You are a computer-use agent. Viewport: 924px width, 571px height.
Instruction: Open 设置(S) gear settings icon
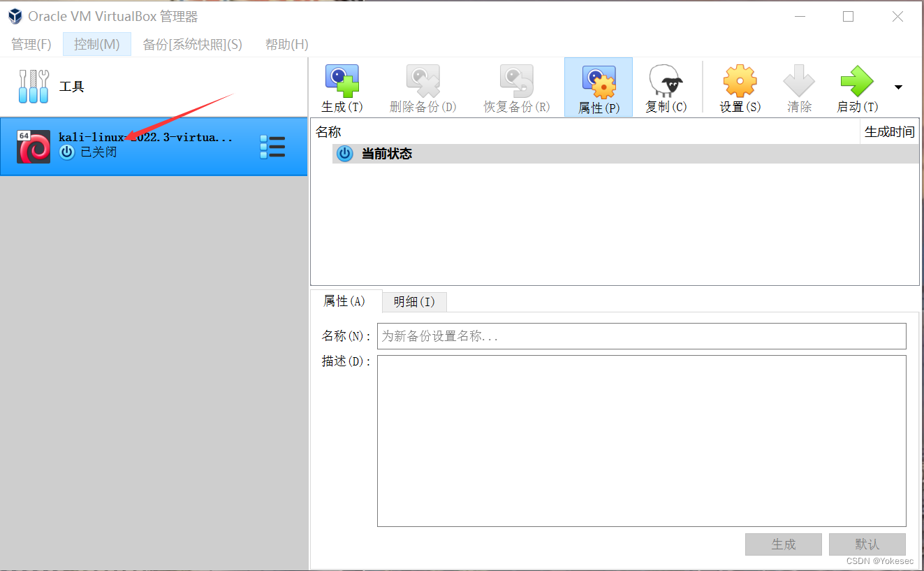(x=740, y=81)
